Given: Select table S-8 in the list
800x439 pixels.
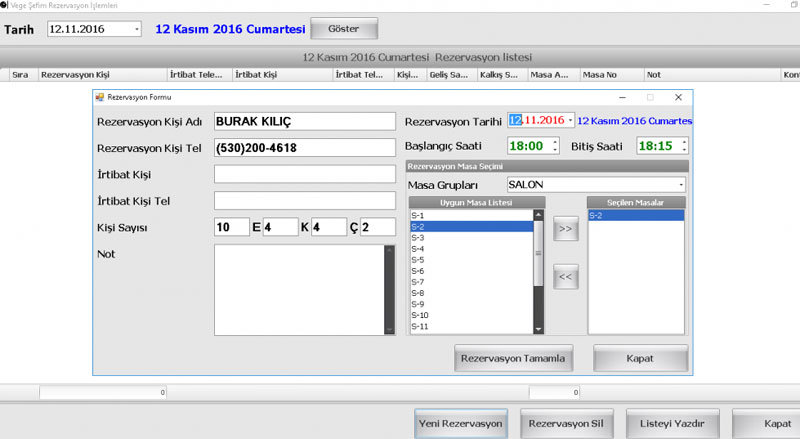Looking at the screenshot, I should coord(471,293).
